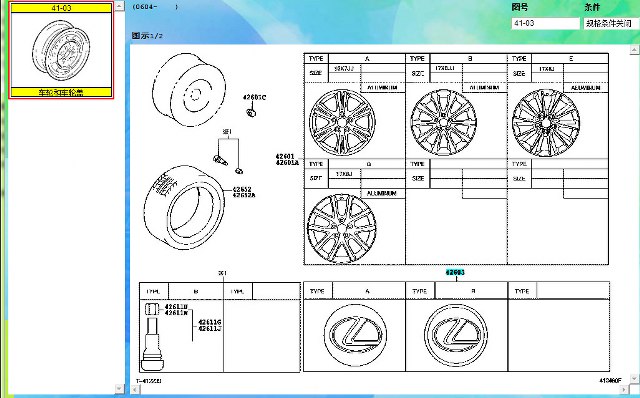The height and width of the screenshot is (398, 640).
Task: Click the 41-03 figure number field
Action: [x=545, y=23]
